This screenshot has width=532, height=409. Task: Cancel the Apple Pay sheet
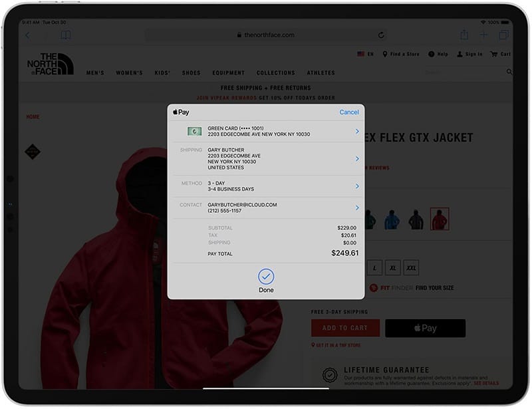point(349,112)
